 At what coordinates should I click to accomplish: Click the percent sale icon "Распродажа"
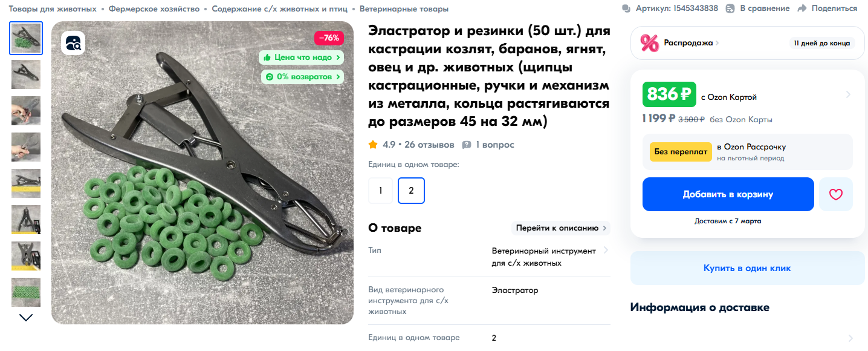(x=649, y=43)
